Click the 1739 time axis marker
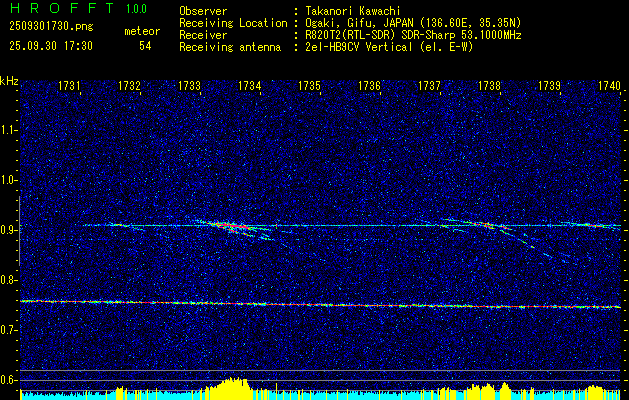629x400 pixels. (x=549, y=85)
